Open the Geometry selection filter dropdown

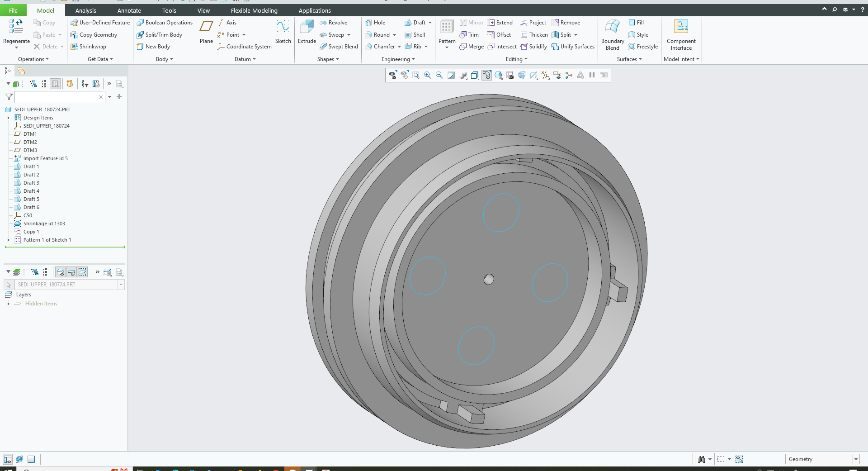pos(855,459)
